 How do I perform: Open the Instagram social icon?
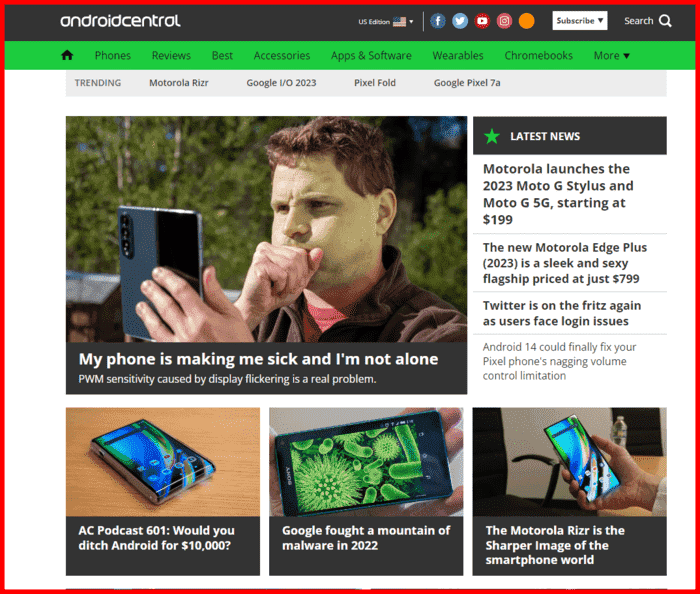[x=504, y=21]
